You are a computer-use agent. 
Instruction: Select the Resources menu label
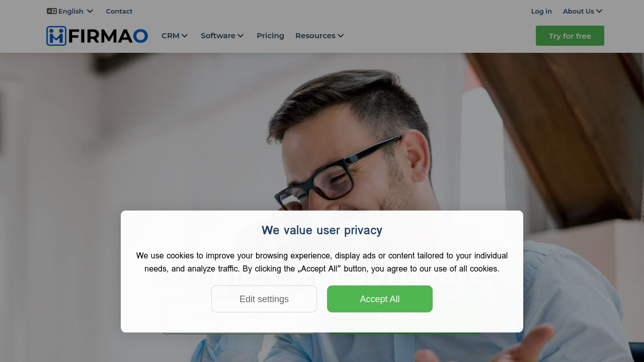(315, 36)
